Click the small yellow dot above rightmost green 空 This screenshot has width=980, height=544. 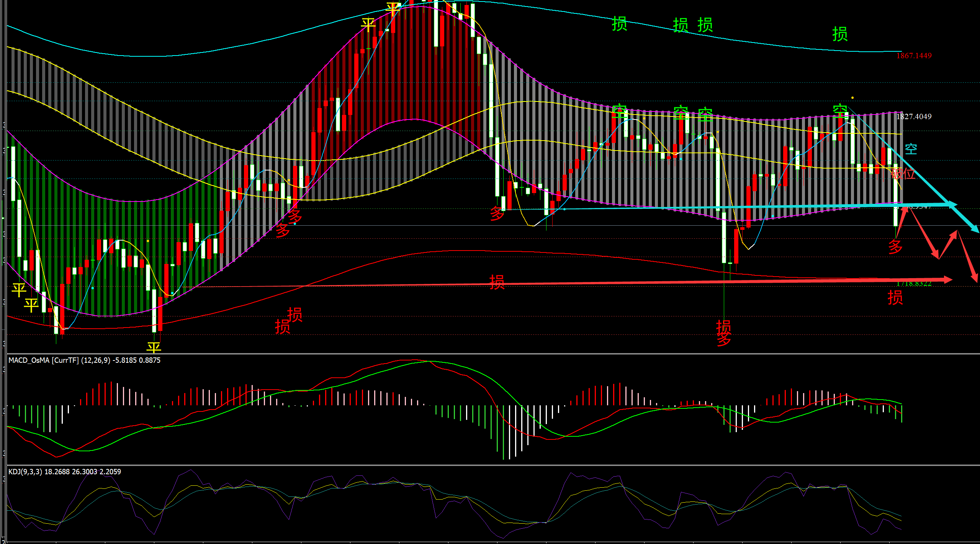tap(852, 98)
